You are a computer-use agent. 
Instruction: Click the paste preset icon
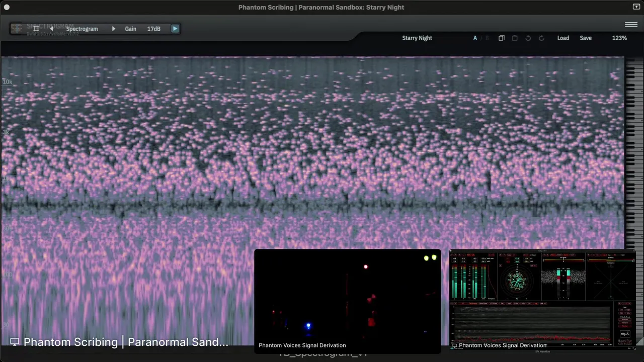pos(515,38)
